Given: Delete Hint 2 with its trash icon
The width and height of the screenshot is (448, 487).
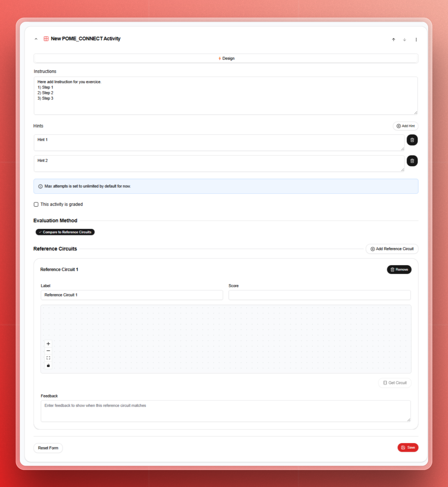Looking at the screenshot, I should point(412,161).
